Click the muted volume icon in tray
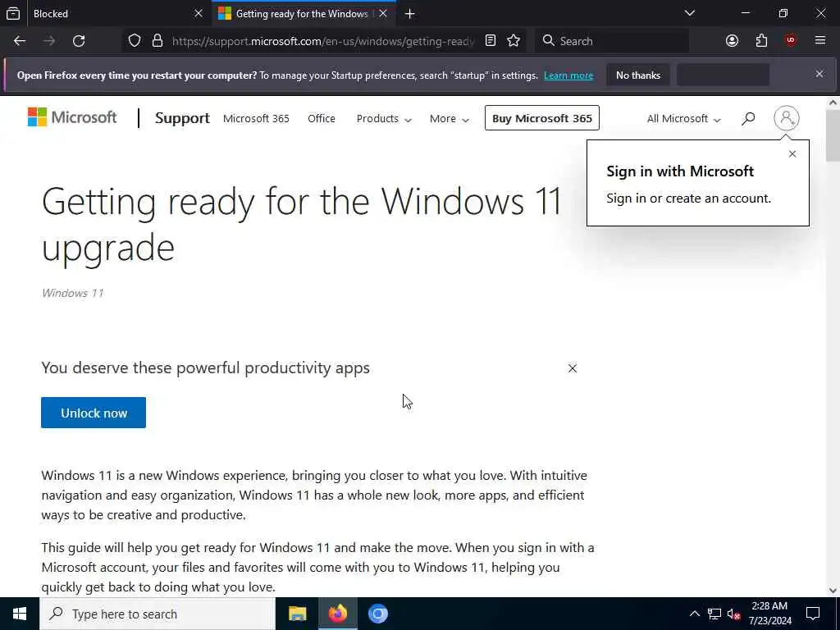This screenshot has width=840, height=630. tap(733, 614)
